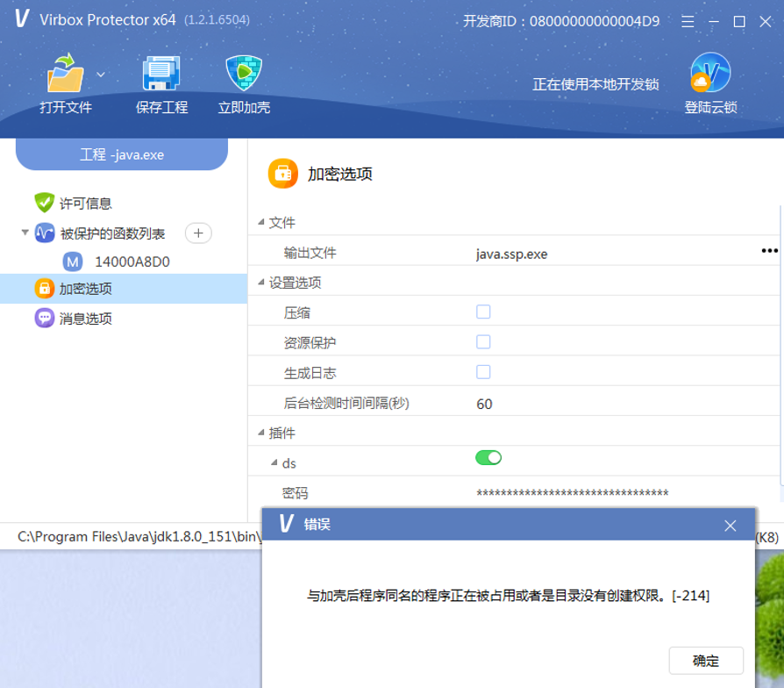Close the 错误 dialog with X
The width and height of the screenshot is (784, 688).
point(730,526)
